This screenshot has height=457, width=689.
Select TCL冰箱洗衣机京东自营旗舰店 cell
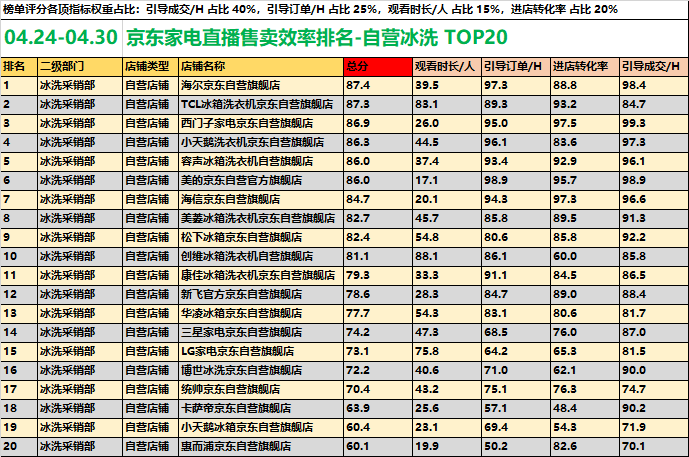(261, 104)
